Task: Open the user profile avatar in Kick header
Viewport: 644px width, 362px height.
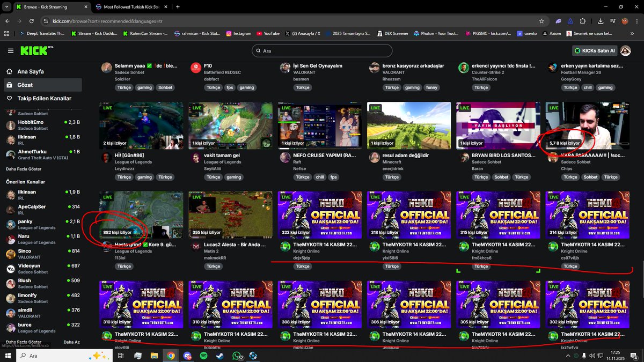Action: coord(625,50)
